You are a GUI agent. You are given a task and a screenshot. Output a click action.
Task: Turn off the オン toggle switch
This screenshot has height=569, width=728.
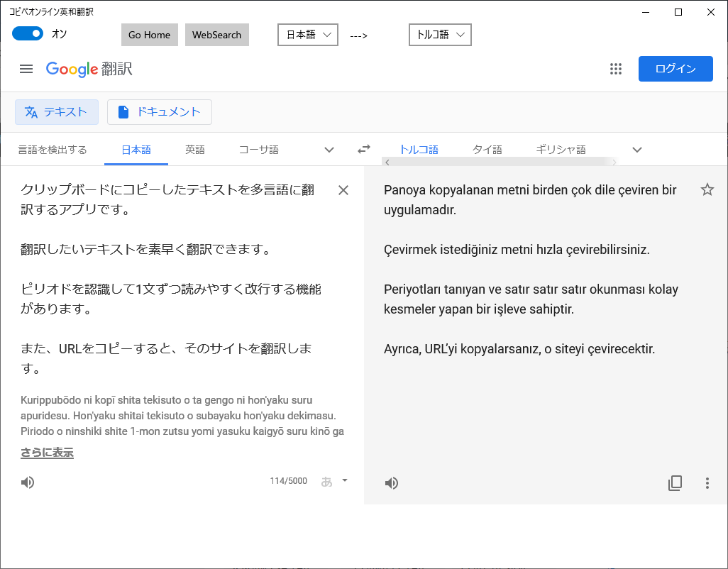point(28,33)
